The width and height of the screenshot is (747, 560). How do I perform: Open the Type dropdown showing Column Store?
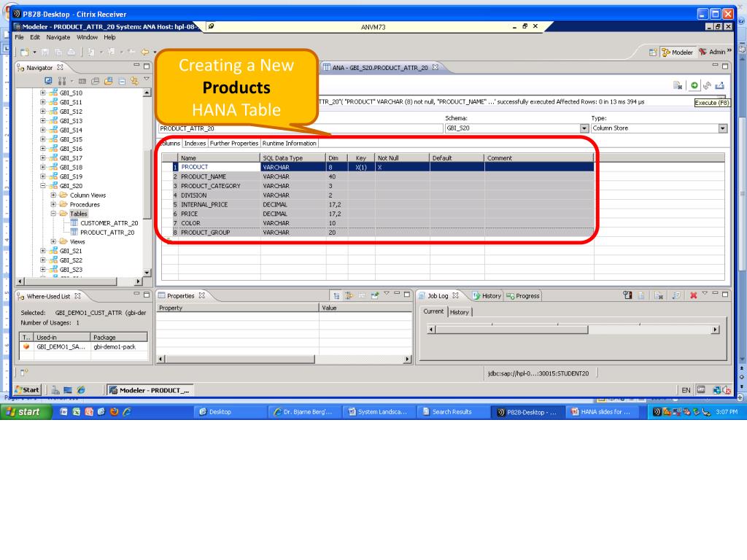723,128
